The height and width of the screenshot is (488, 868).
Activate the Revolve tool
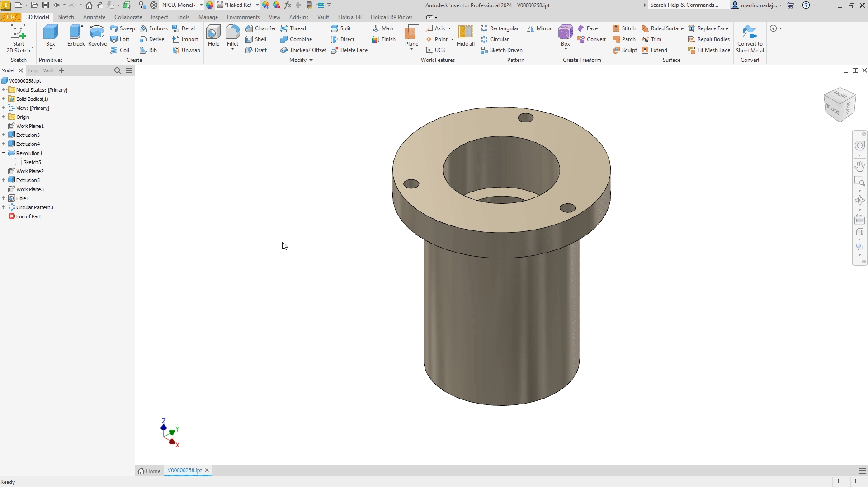97,36
